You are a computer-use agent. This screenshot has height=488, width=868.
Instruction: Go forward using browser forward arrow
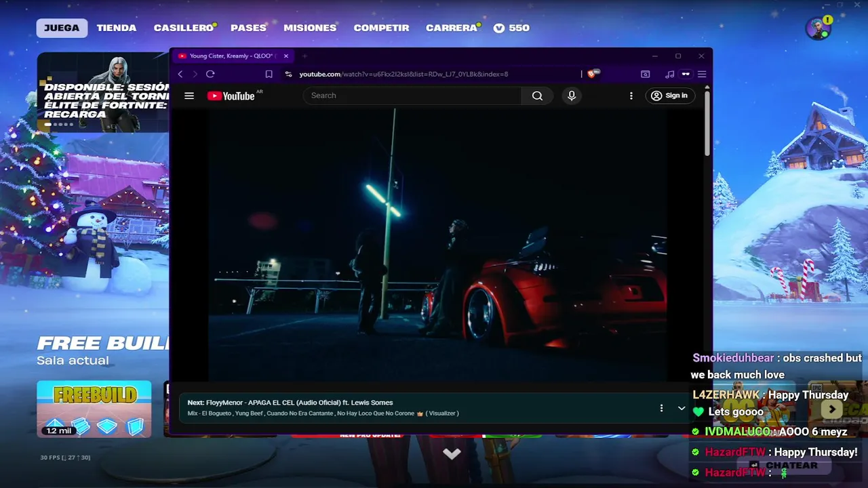pos(195,74)
